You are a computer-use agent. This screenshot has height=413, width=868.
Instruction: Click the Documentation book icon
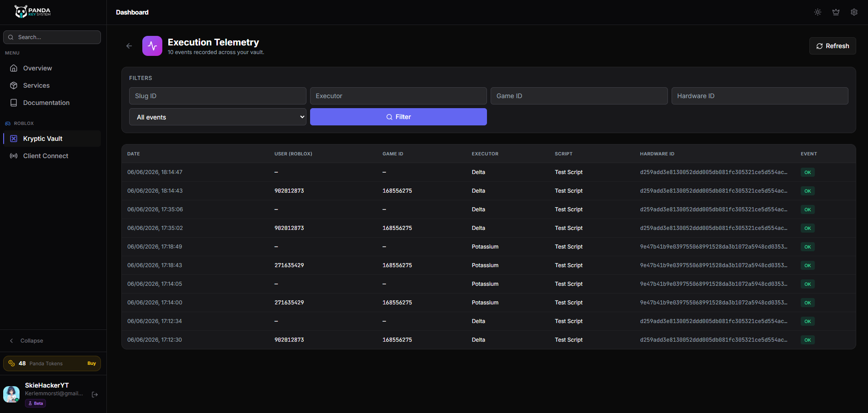[14, 103]
